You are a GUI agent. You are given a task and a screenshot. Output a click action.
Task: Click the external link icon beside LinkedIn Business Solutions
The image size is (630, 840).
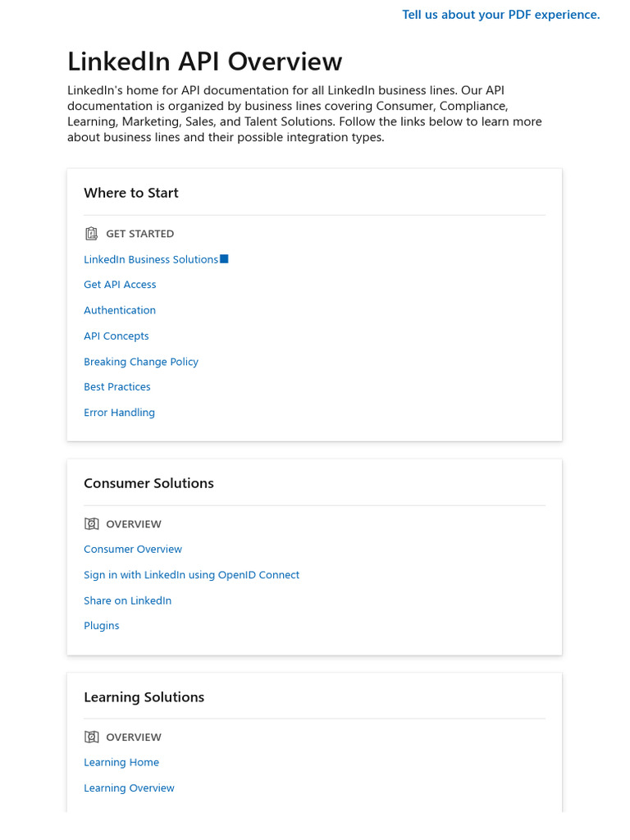coord(224,259)
